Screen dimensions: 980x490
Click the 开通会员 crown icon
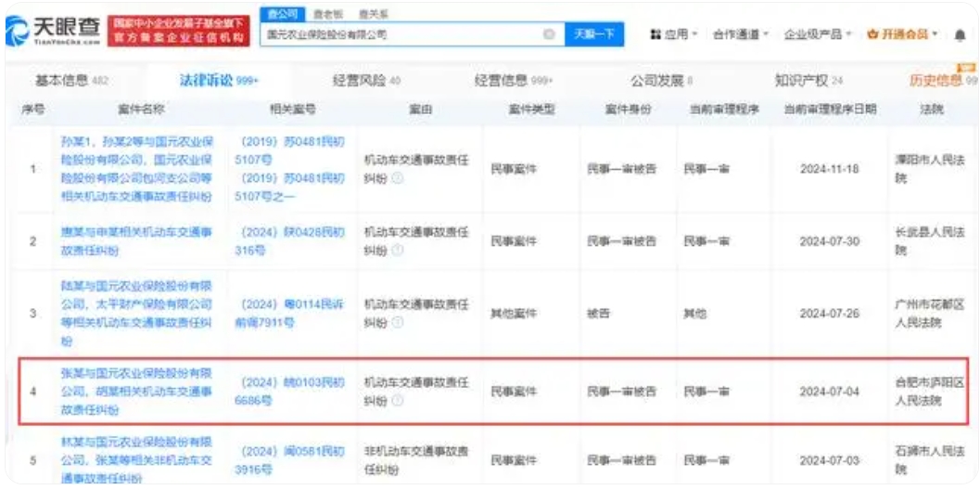coord(873,34)
